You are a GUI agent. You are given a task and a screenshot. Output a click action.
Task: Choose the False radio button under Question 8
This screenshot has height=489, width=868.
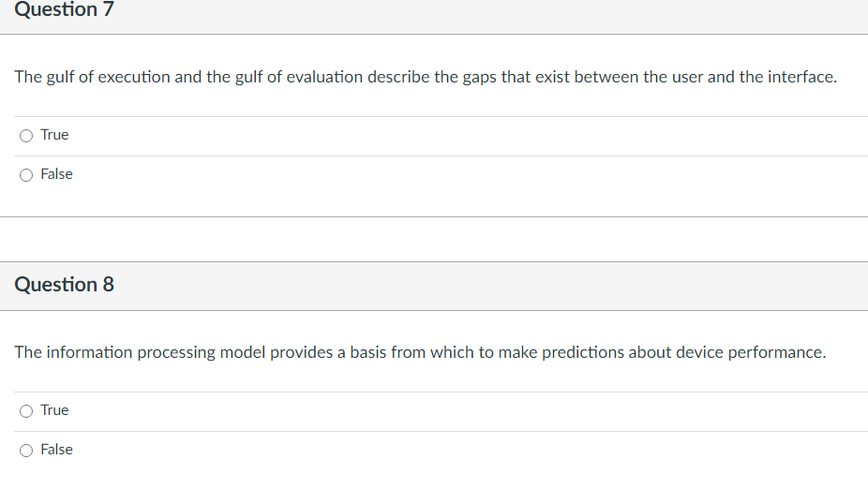tap(26, 451)
